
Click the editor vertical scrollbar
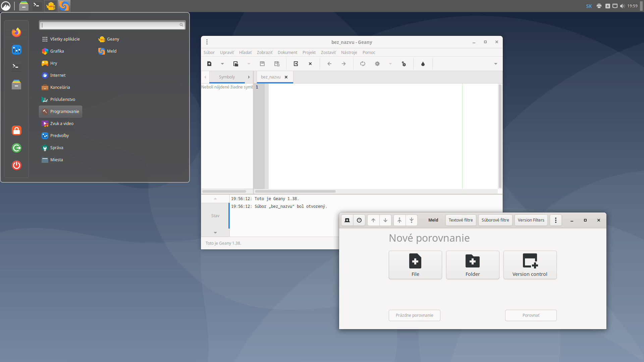pos(500,136)
